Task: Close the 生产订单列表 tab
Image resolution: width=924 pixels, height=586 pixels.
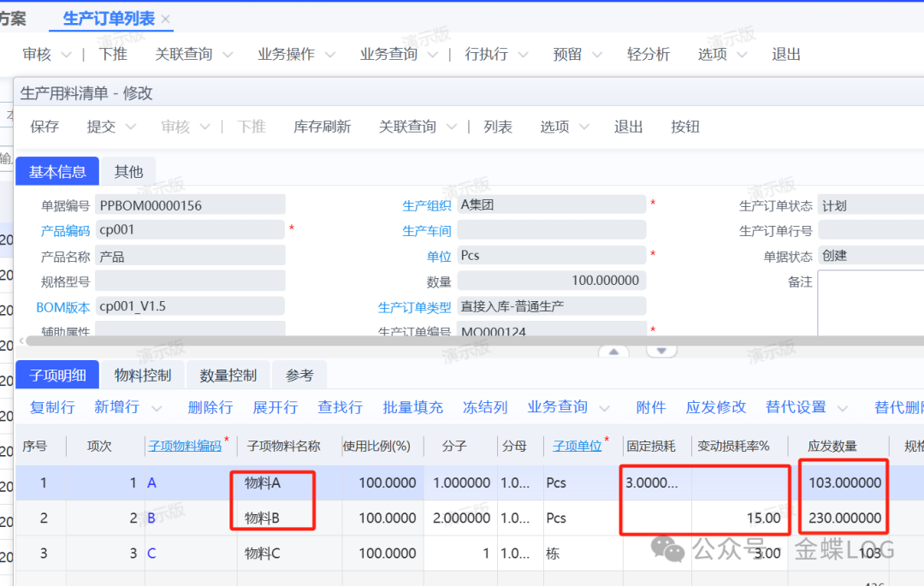Action: click(x=166, y=19)
